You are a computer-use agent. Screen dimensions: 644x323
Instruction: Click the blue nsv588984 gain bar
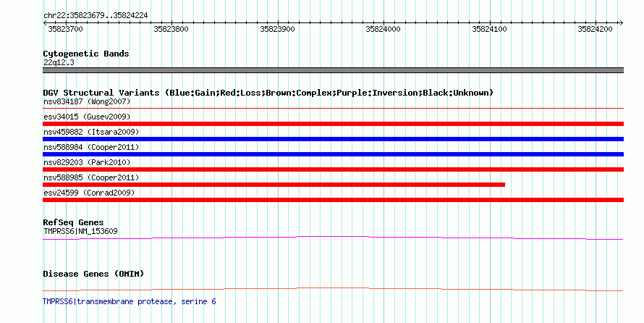[333, 154]
